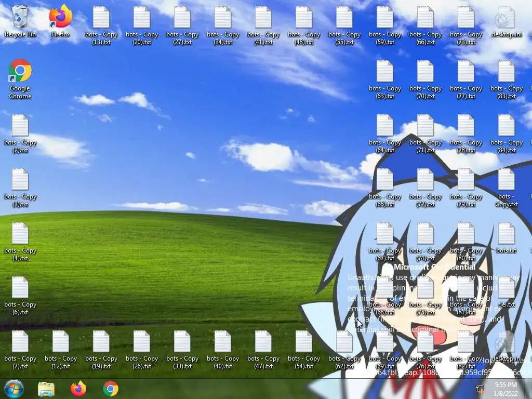
Task: Select bots - Copy (69).txt
Action: [385, 350]
